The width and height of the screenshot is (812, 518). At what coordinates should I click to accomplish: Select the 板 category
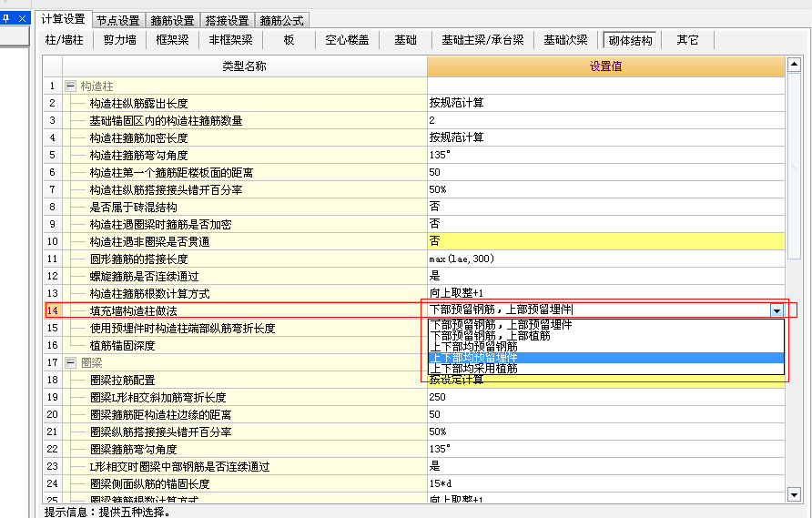coord(289,40)
